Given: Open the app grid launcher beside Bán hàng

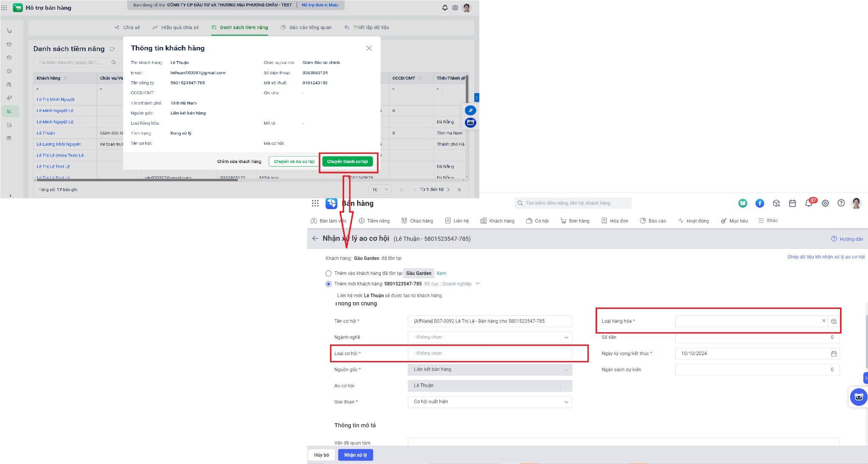Looking at the screenshot, I should click(x=315, y=203).
